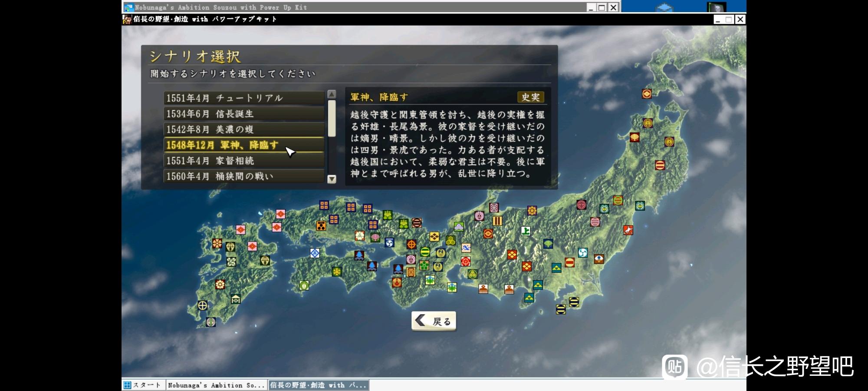This screenshot has width=868, height=391.
Task: Select the white flower on orange crest
Action: [360, 235]
